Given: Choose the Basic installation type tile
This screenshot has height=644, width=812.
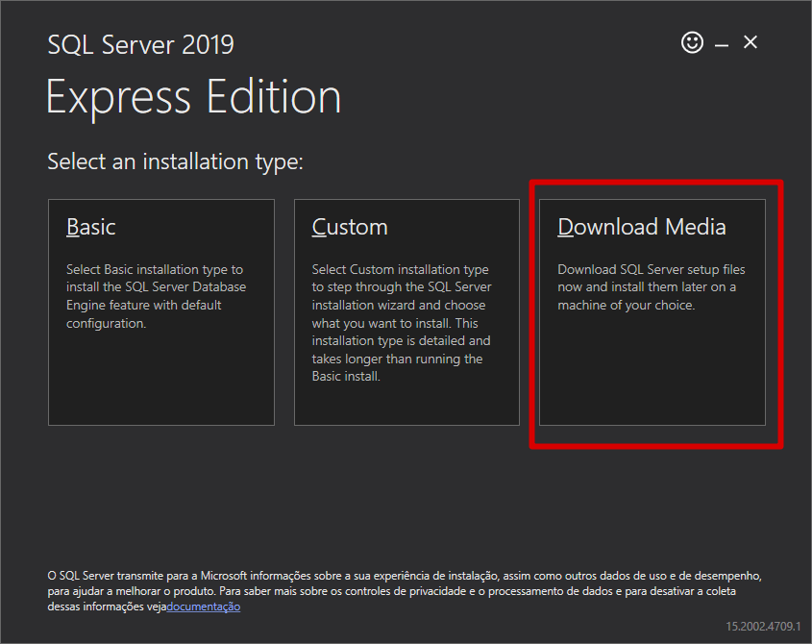Looking at the screenshot, I should tap(161, 311).
